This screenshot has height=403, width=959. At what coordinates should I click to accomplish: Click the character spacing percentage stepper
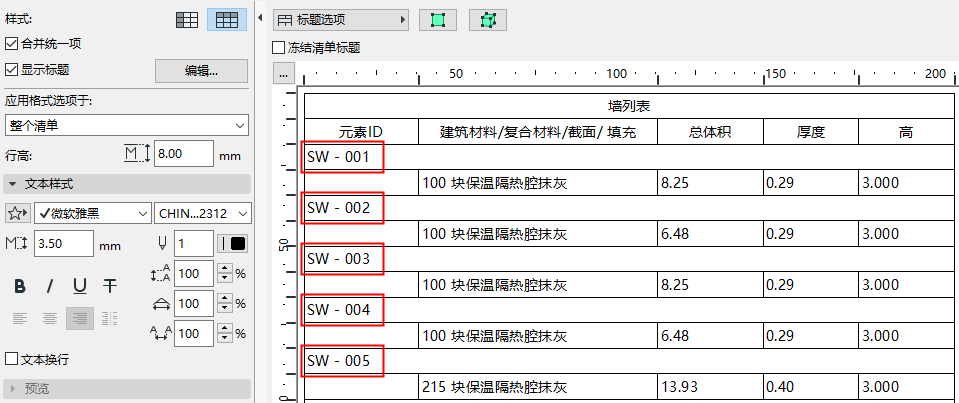point(225,333)
